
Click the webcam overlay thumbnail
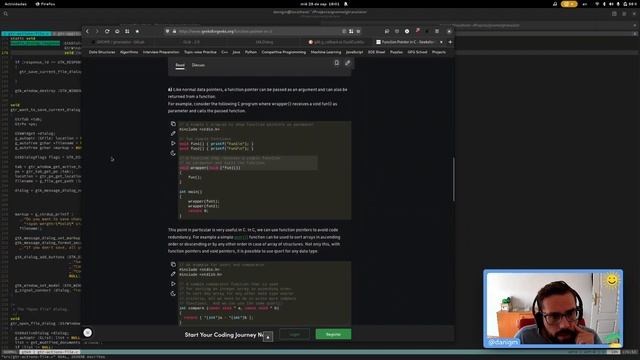coord(553,309)
